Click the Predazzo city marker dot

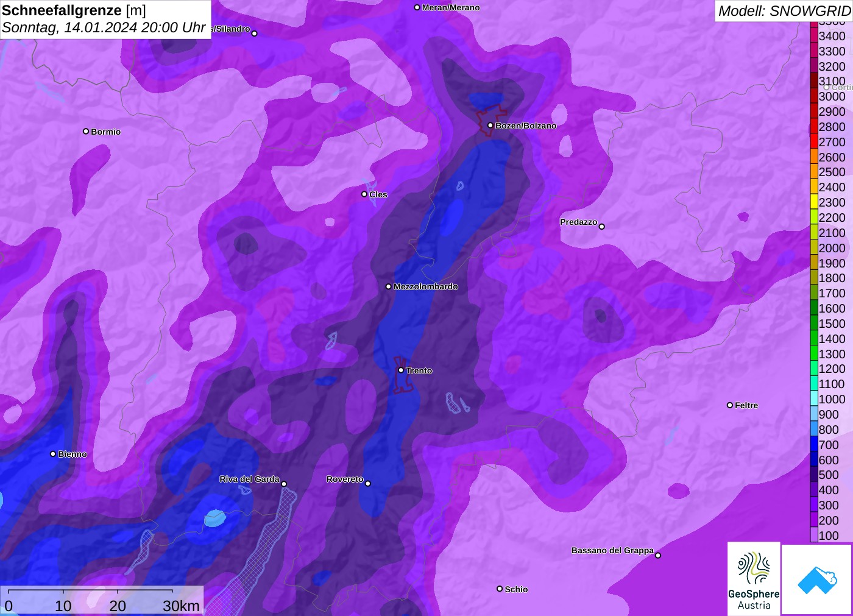point(602,227)
